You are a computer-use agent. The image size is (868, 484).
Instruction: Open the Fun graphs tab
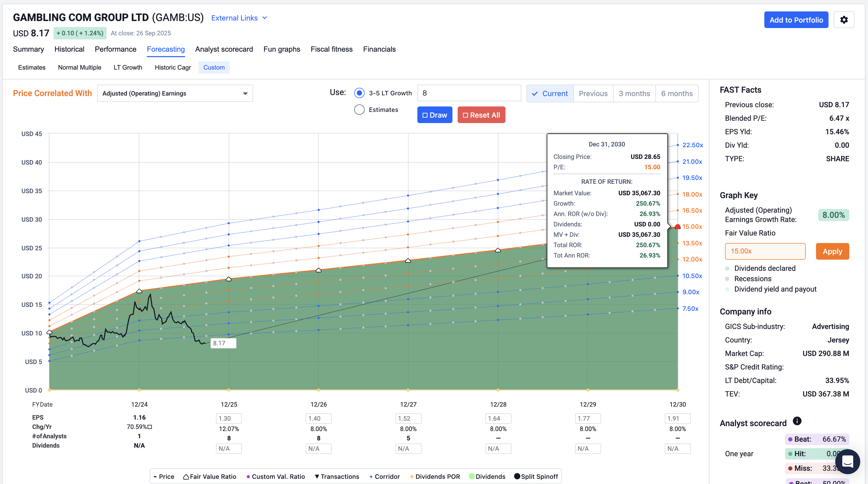point(282,49)
